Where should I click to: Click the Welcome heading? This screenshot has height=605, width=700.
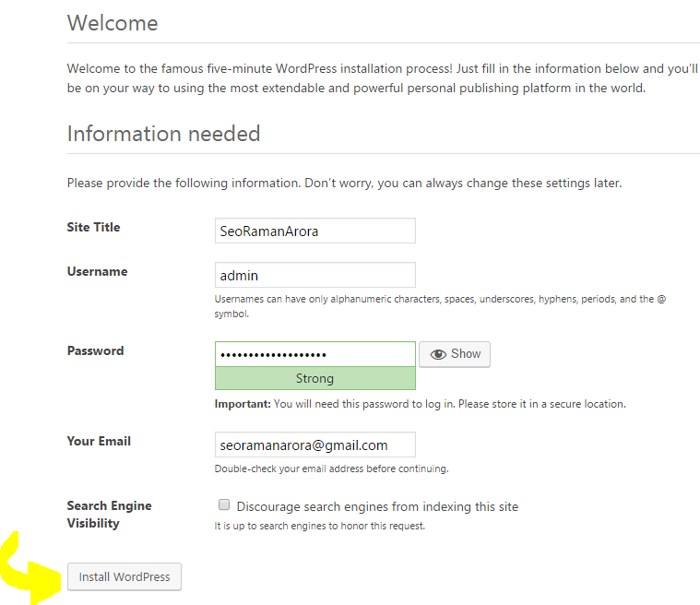click(113, 23)
